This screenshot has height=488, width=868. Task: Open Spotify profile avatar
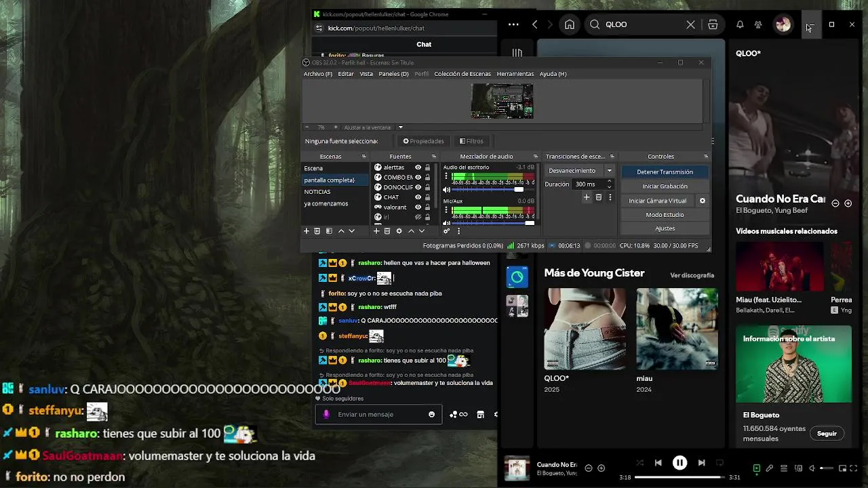783,24
